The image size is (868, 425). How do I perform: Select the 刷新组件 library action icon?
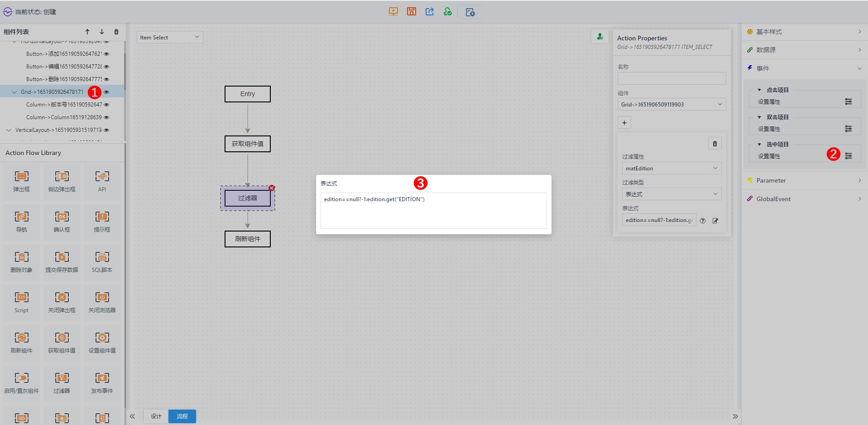21,338
